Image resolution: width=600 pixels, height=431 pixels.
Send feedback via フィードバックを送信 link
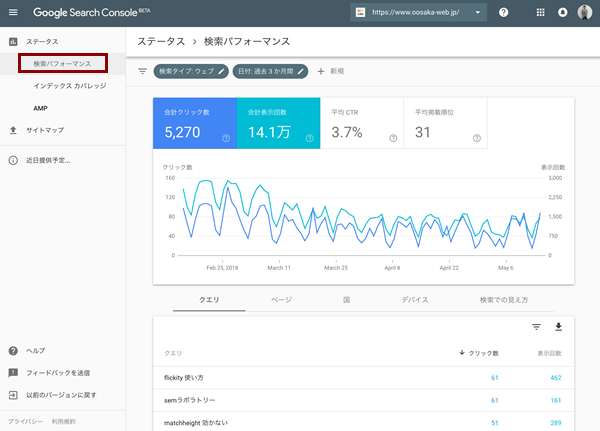pyautogui.click(x=58, y=373)
